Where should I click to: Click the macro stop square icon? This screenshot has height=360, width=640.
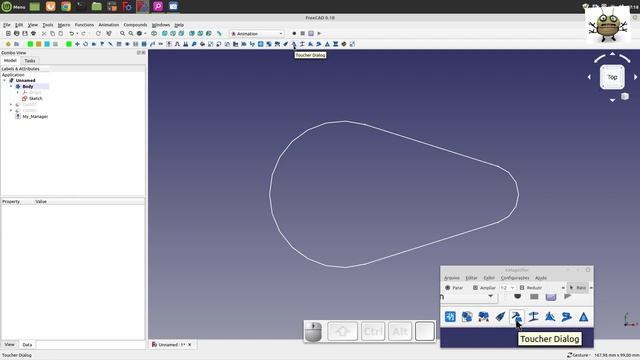point(302,33)
